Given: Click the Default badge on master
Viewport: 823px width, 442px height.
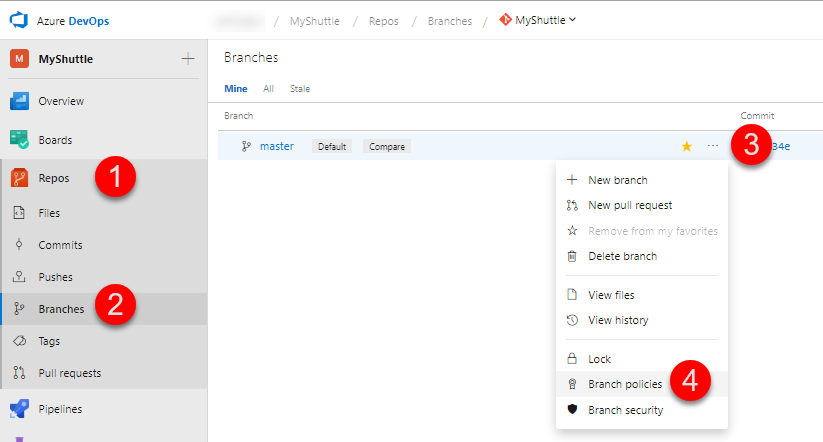Looking at the screenshot, I should click(332, 146).
